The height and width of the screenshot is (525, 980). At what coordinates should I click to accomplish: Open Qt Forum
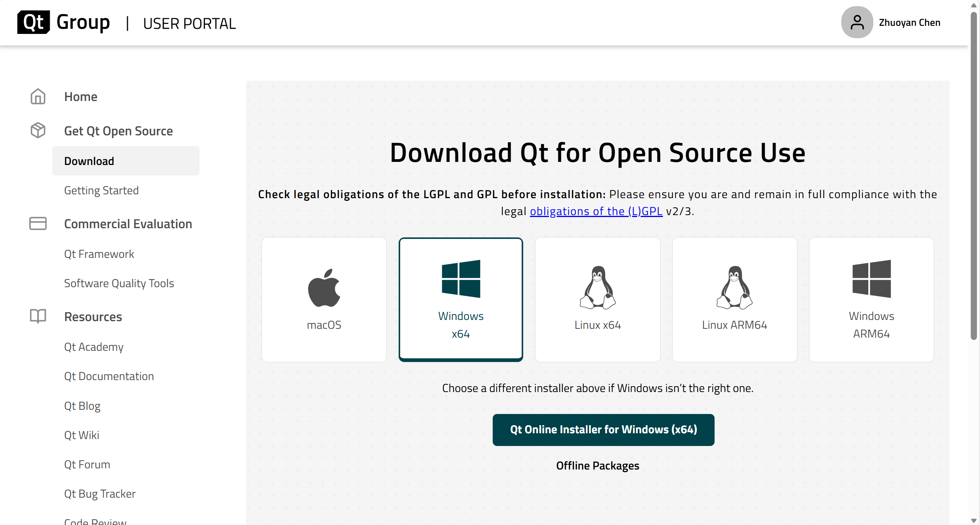pyautogui.click(x=87, y=464)
